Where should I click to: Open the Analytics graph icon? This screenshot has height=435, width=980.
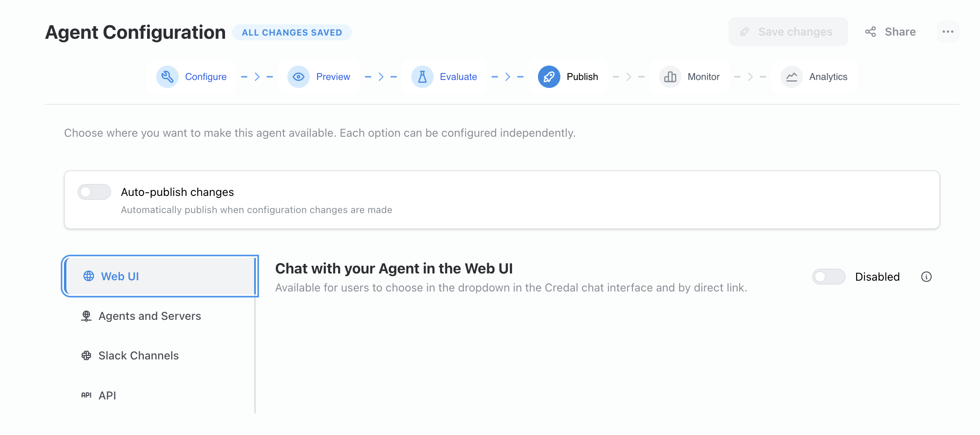click(x=791, y=77)
